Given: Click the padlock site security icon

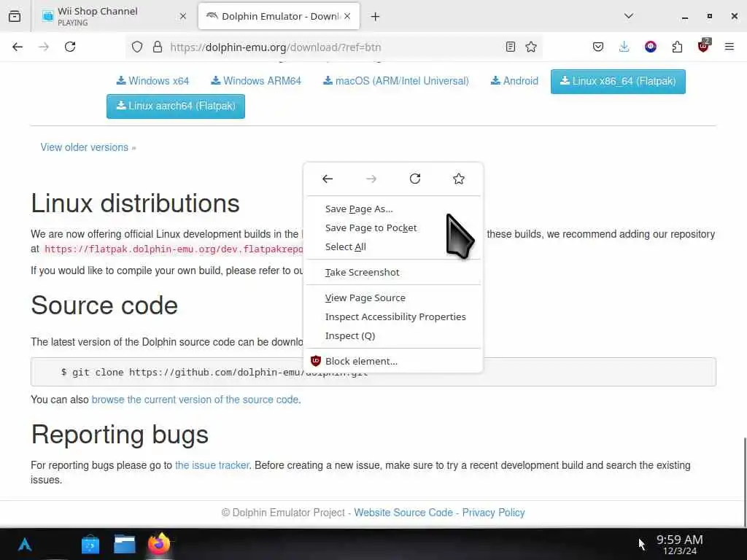Looking at the screenshot, I should 158,47.
